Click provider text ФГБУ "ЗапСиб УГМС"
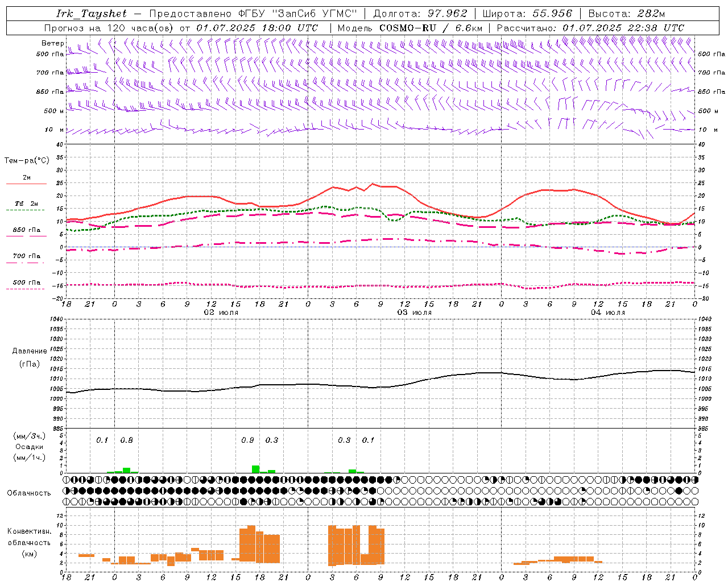The image size is (728, 582). click(299, 14)
